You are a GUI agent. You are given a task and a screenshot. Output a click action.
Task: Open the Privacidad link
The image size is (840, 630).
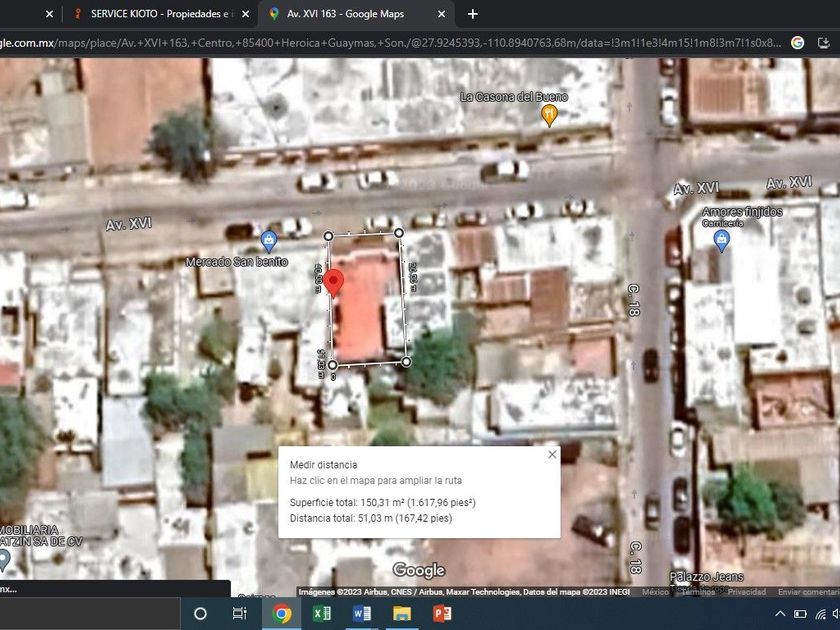(746, 592)
